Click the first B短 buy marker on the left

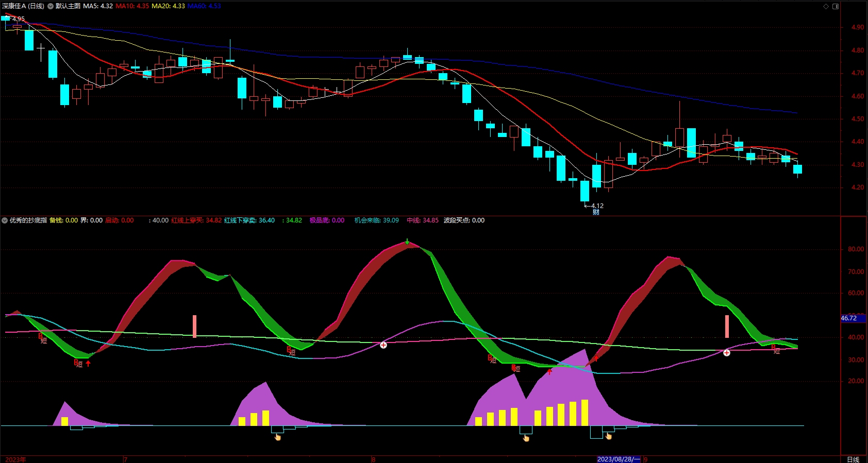(43, 338)
